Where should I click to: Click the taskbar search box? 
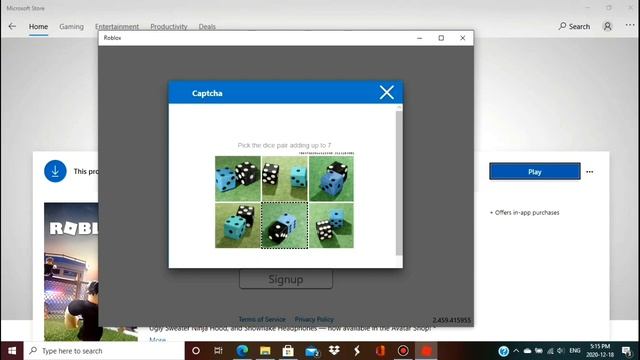(x=104, y=351)
